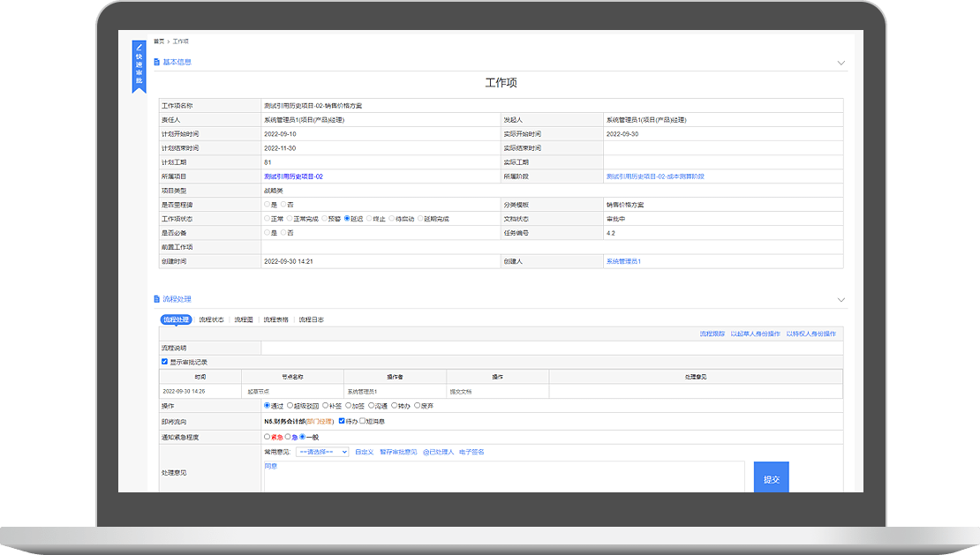Choose the 废弃 operation radio button

(417, 406)
